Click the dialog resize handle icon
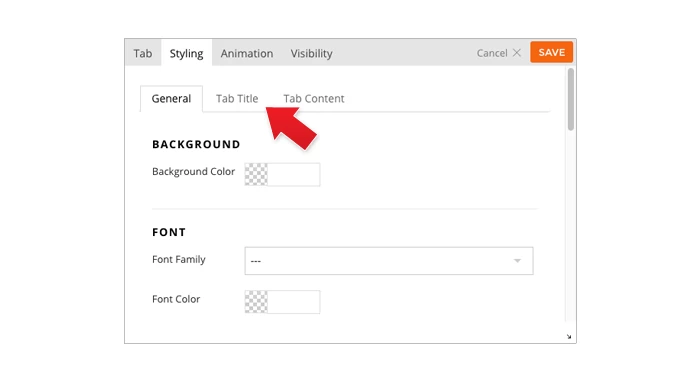Image resolution: width=689 pixels, height=387 pixels. click(569, 336)
